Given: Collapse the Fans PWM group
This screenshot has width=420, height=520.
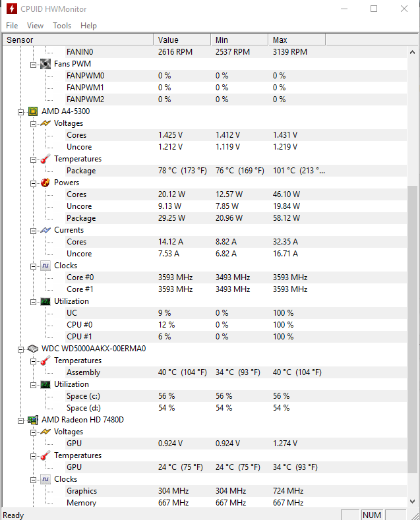Looking at the screenshot, I should point(34,64).
